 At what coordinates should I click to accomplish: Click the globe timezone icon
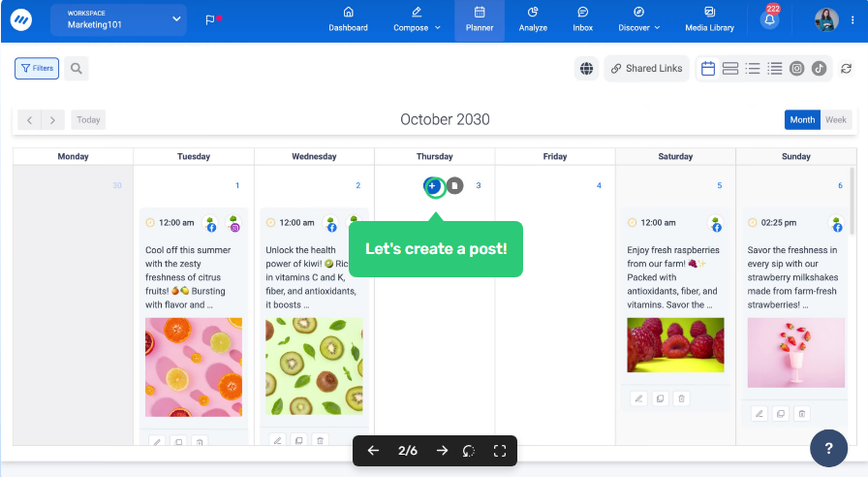click(x=586, y=68)
